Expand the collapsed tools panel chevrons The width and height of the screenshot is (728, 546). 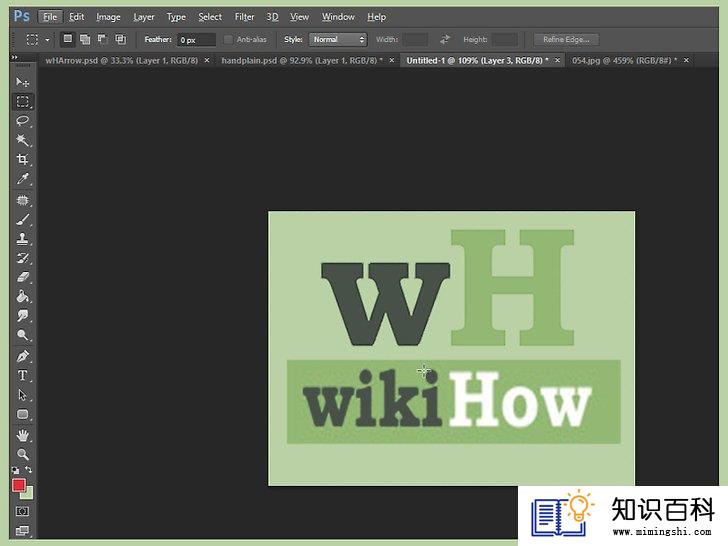[x=14, y=57]
